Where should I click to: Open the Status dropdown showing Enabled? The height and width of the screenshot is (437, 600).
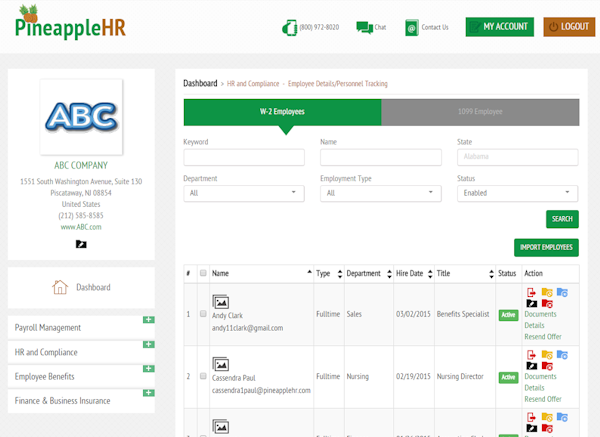tap(517, 193)
